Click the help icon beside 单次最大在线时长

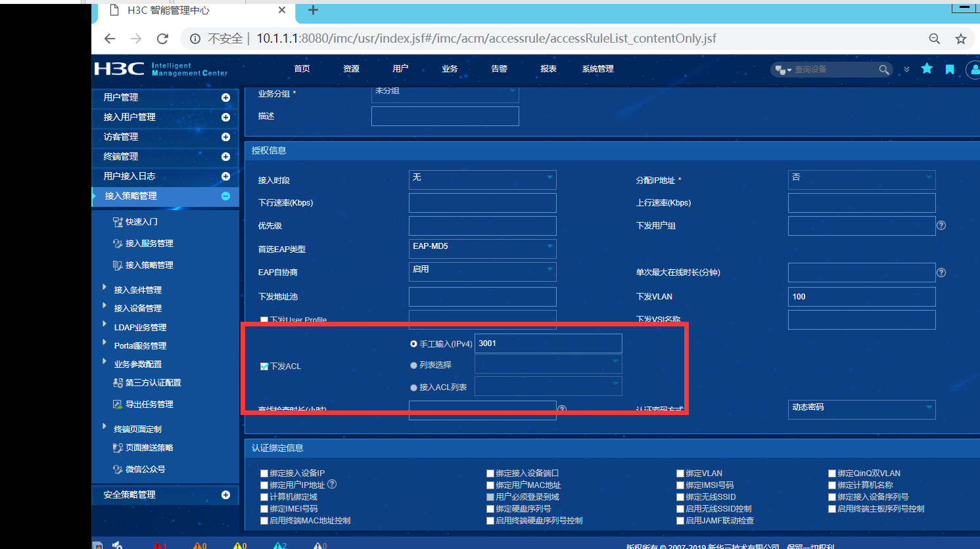point(941,273)
